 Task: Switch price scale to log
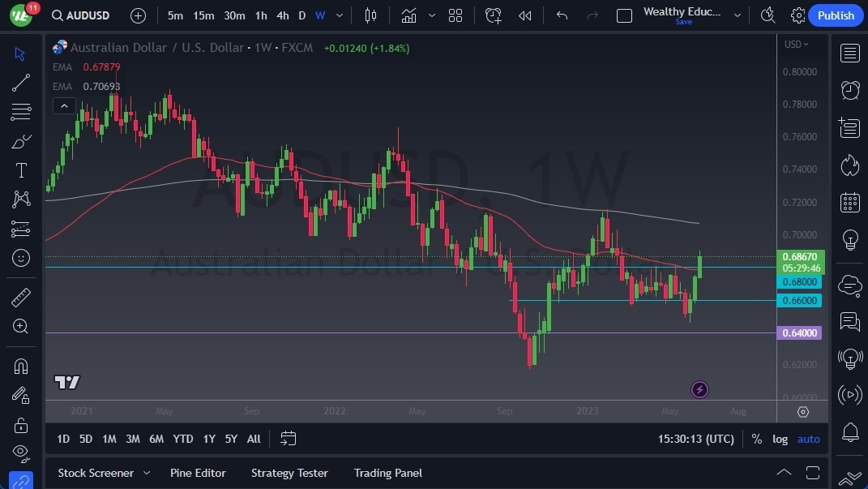coord(780,439)
